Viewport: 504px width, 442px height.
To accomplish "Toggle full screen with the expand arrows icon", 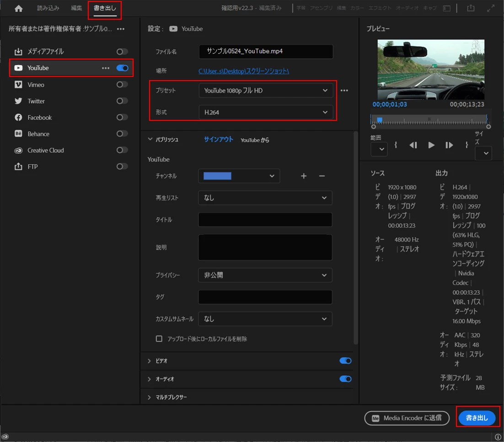I will coord(490,8).
